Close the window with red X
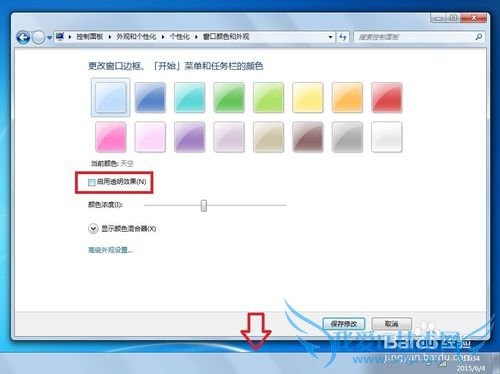Viewport: 500px width, 374px height. coord(473,18)
